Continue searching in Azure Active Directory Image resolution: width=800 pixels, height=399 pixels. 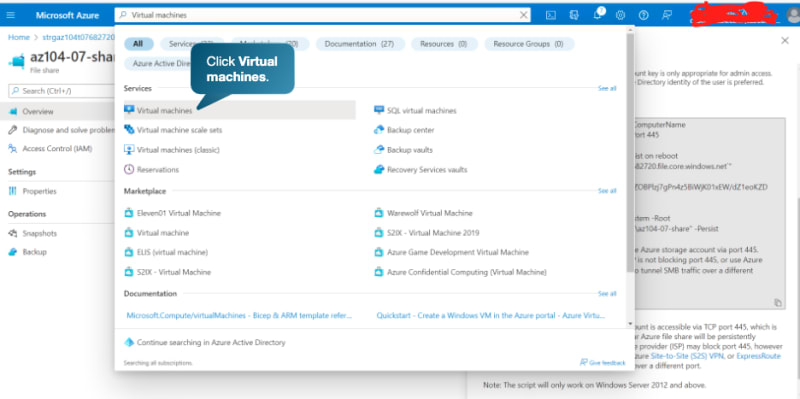211,342
